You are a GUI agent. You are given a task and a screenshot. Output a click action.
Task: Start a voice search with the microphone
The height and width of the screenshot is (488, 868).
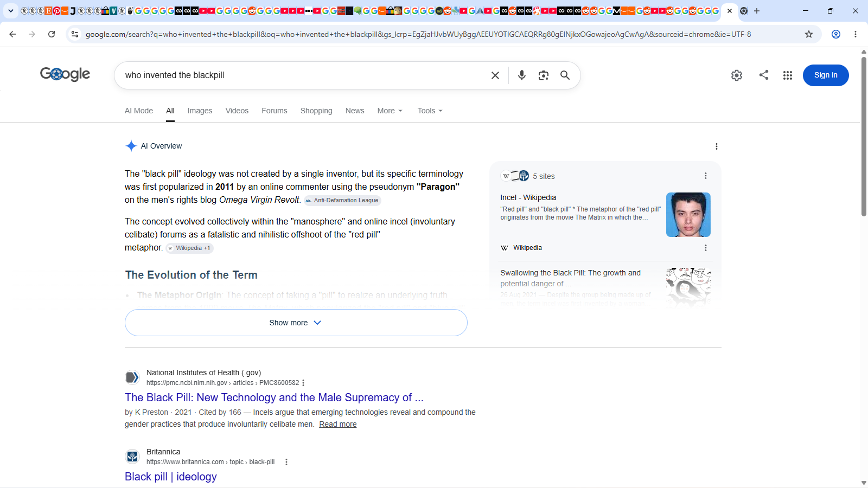(x=522, y=75)
